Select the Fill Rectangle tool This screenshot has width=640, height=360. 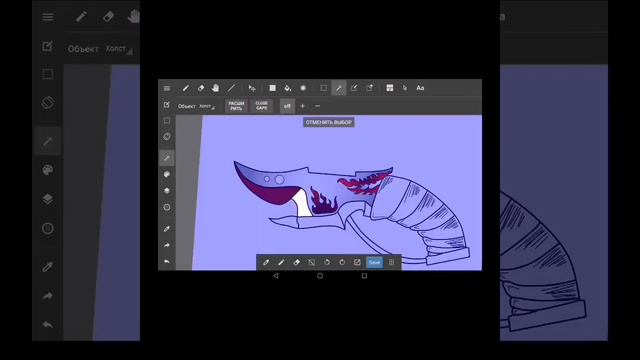pos(272,88)
